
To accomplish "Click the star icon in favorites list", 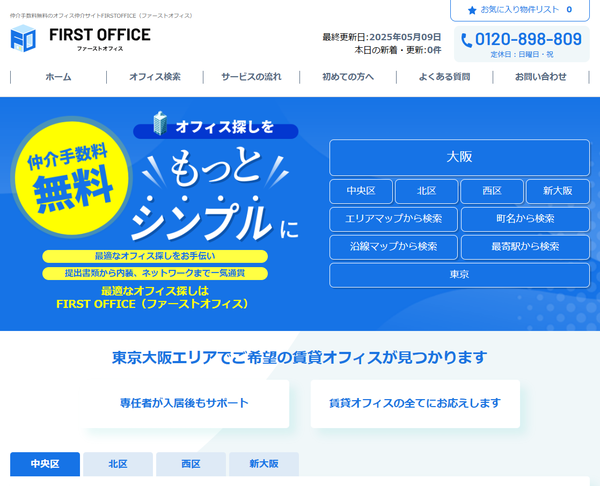I will pos(472,10).
